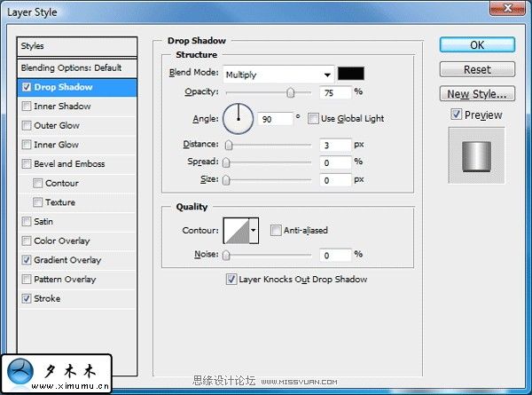Open the Gradient Overlay settings row
The width and height of the screenshot is (532, 395).
pos(77,260)
